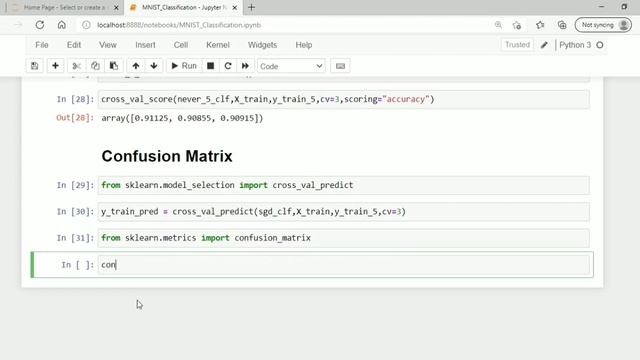
Task: Insert a cell below using the plus icon
Action: coord(55,66)
